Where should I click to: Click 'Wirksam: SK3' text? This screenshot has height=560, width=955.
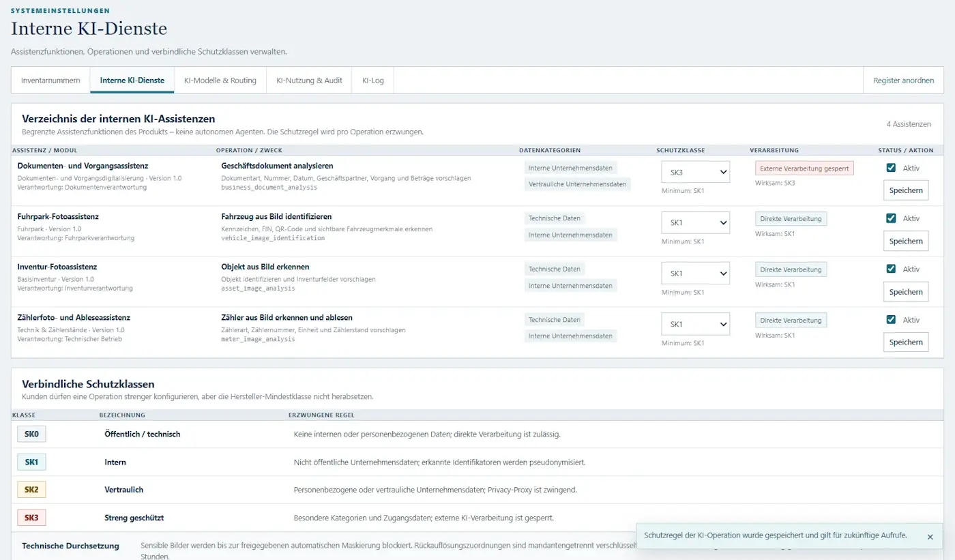tap(775, 183)
